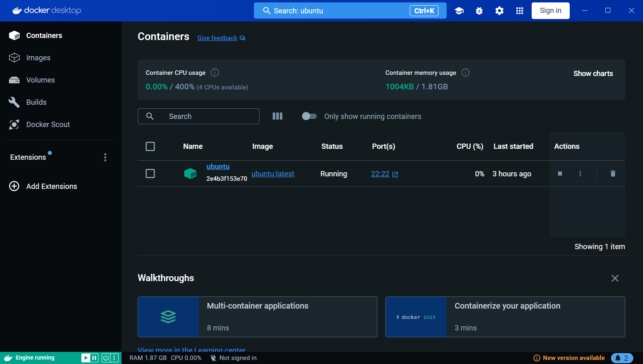The width and height of the screenshot is (643, 364).
Task: Open notifications bell with 2 alerts
Action: click(x=622, y=358)
